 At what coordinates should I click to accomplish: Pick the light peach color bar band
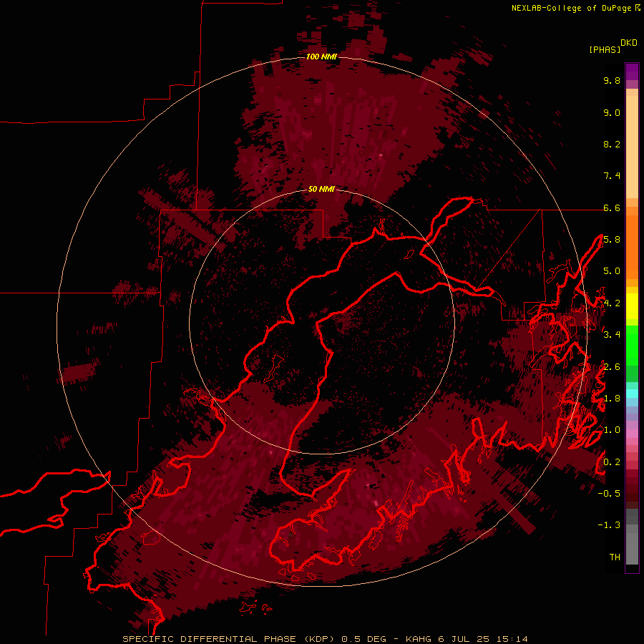(632, 147)
